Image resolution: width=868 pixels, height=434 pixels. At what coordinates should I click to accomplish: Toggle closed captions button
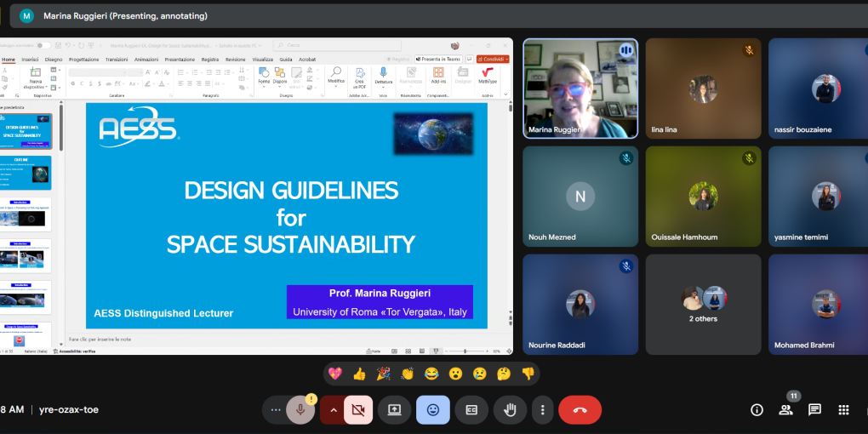[x=471, y=410]
